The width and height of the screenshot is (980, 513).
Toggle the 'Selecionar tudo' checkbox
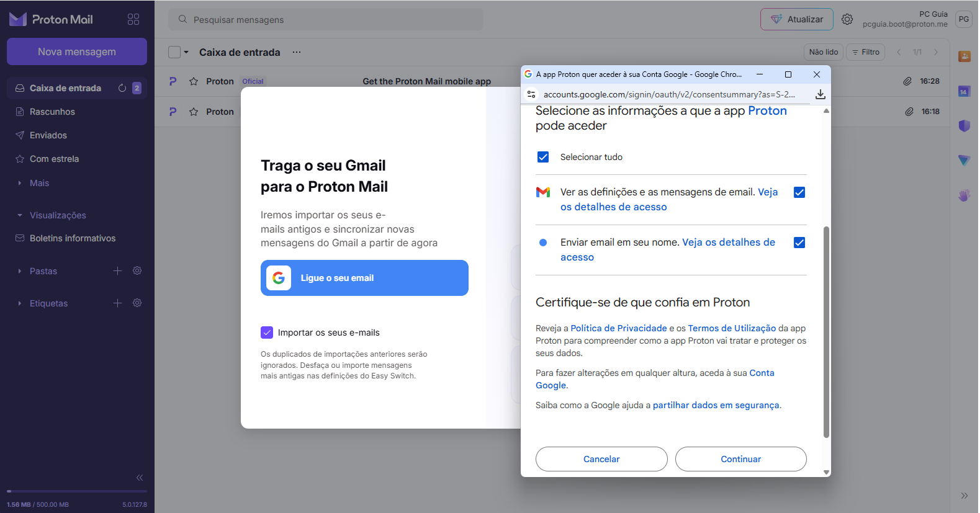click(x=543, y=157)
